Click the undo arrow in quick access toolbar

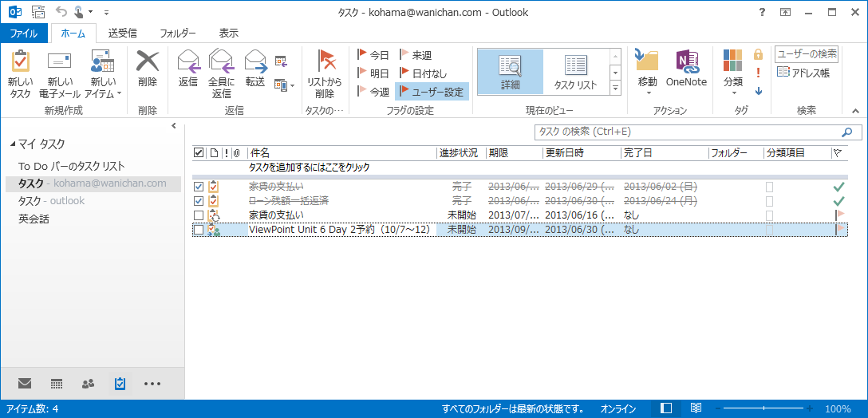(x=60, y=12)
